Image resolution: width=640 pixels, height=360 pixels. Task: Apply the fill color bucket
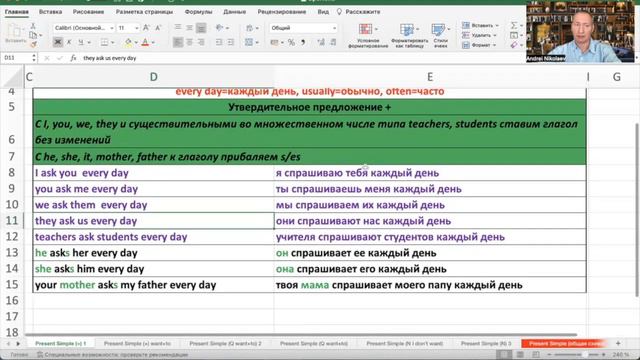click(128, 42)
